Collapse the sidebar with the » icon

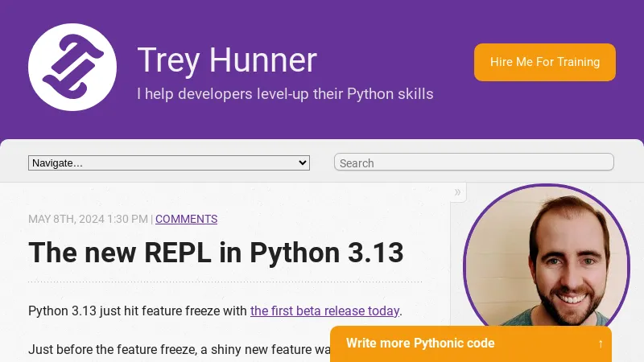coord(457,191)
